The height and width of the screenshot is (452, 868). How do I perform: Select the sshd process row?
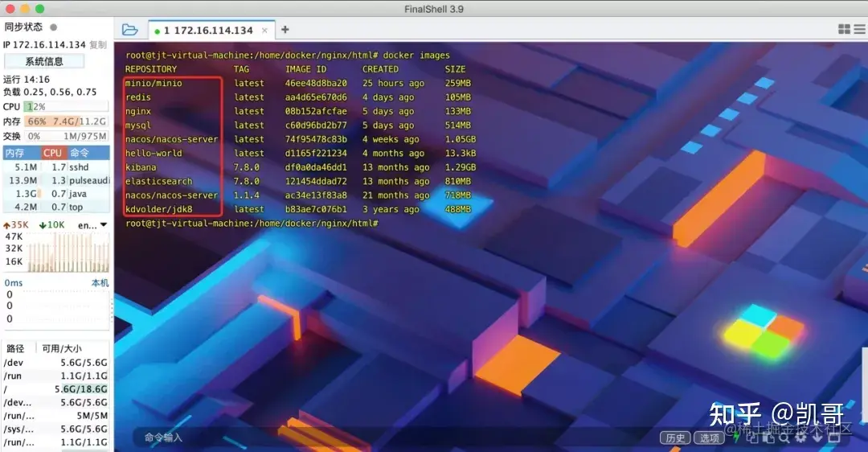click(x=56, y=167)
